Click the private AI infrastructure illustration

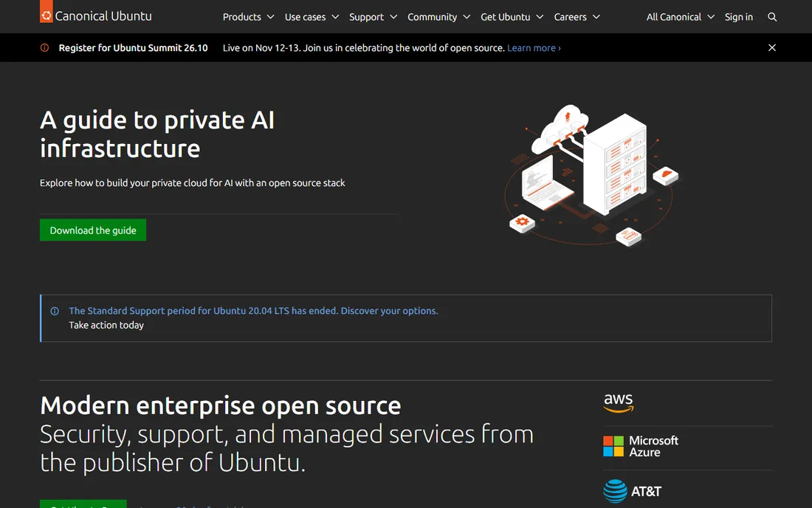(x=591, y=175)
